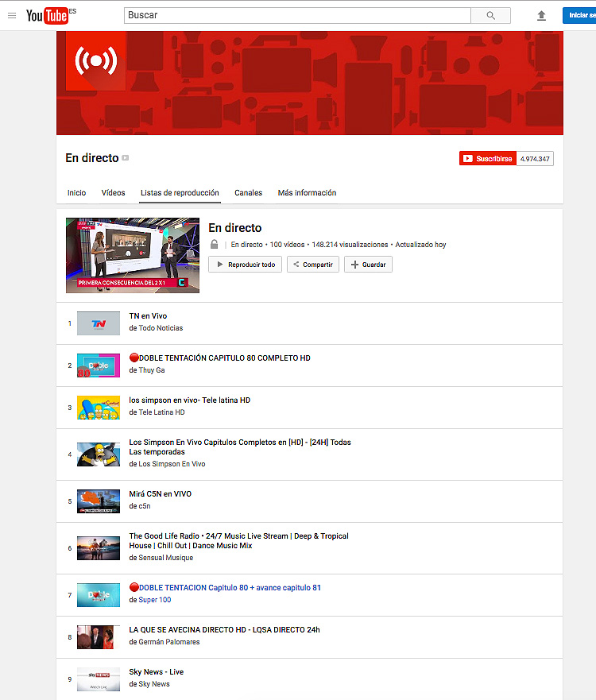Open TN en Vivo video

[x=148, y=316]
